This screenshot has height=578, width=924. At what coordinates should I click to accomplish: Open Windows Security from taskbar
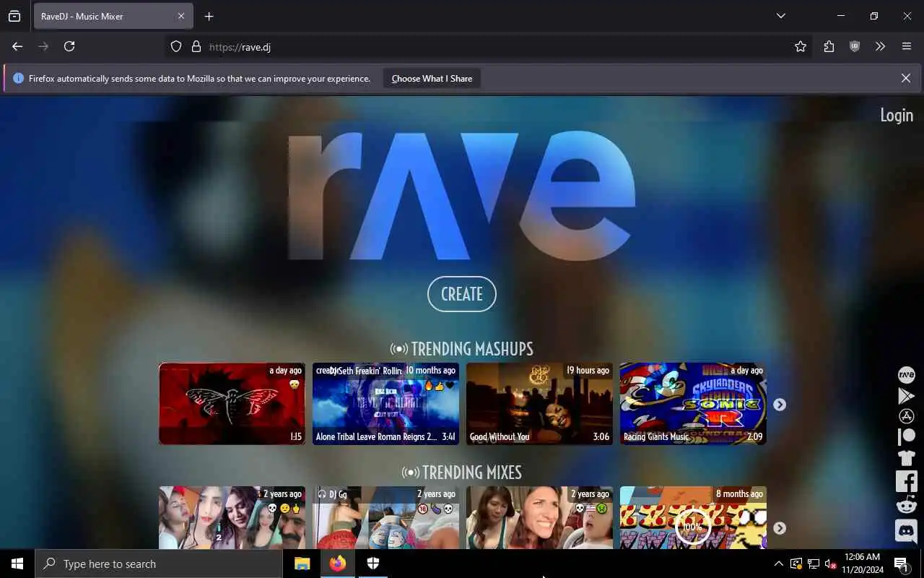pos(373,564)
